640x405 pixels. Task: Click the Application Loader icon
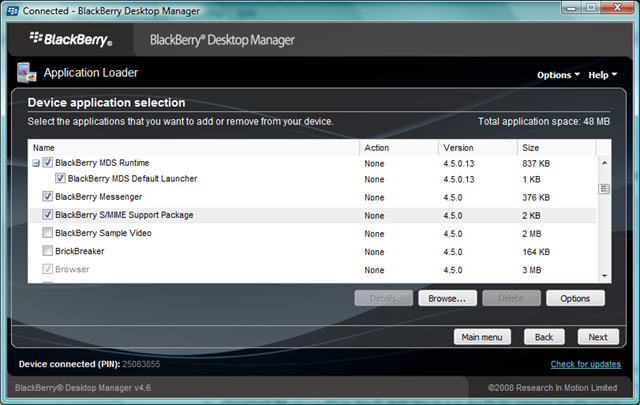pyautogui.click(x=27, y=73)
